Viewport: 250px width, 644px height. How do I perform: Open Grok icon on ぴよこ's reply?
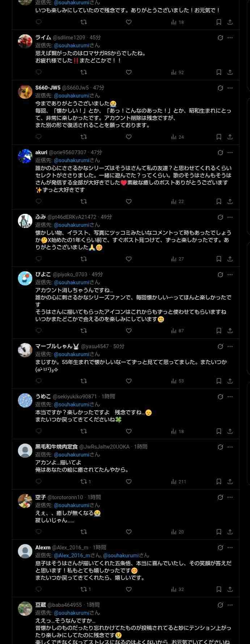coord(220,275)
